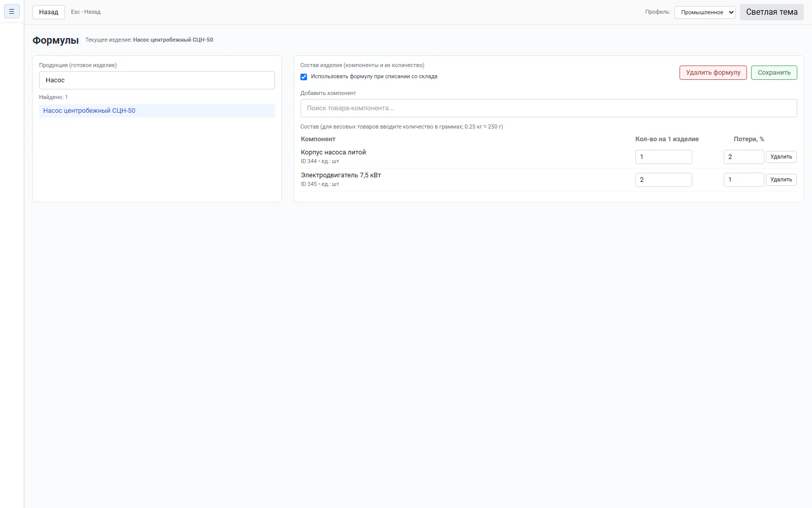
Task: Click the Найдено: 1 label
Action: point(53,97)
